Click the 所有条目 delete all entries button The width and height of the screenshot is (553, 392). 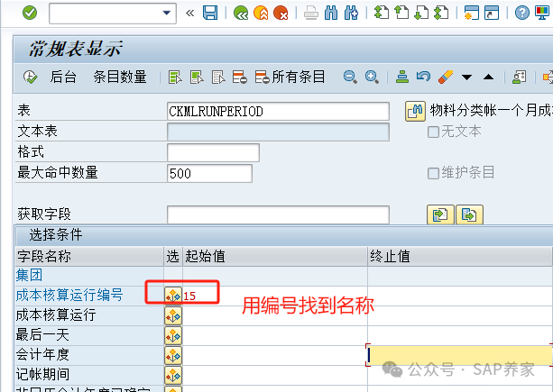(290, 77)
